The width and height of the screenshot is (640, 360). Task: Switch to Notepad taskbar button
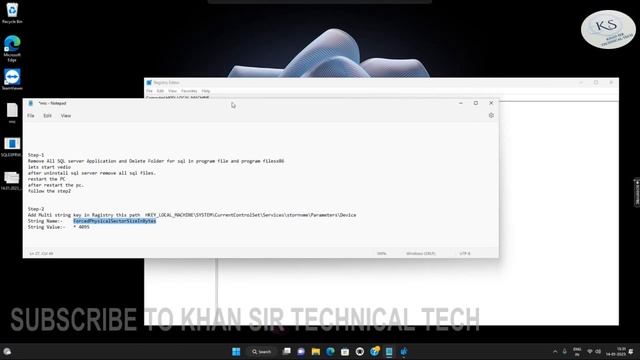[389, 351]
